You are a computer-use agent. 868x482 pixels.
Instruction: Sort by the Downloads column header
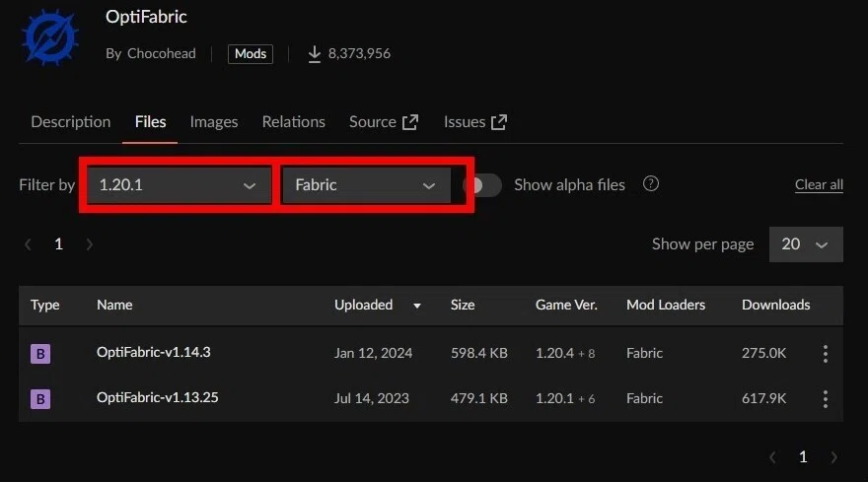point(775,305)
